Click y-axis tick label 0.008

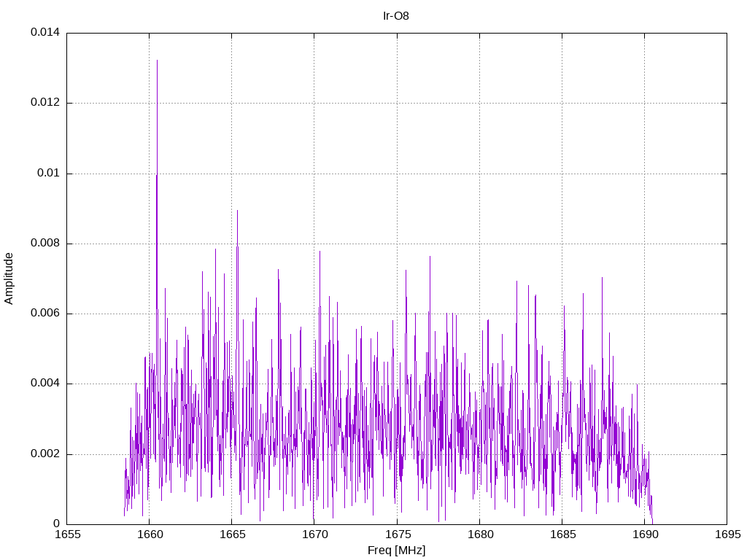[45, 244]
